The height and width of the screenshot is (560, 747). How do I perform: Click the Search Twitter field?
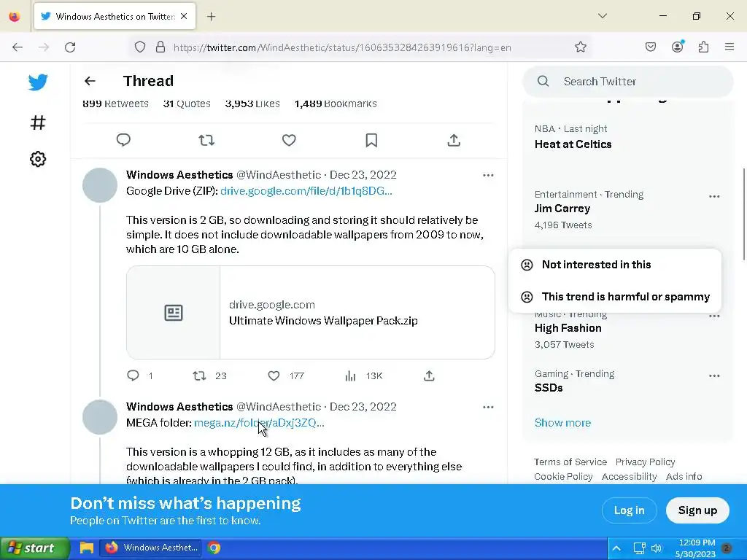[x=628, y=82]
